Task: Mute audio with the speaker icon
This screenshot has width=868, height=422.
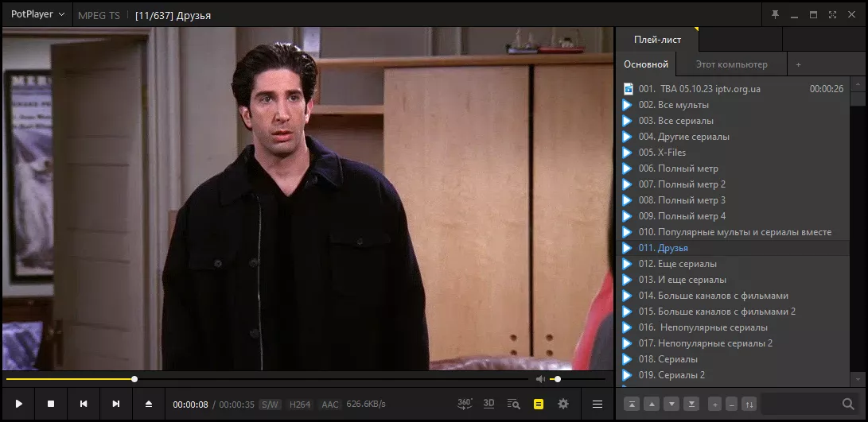Action: click(x=540, y=379)
